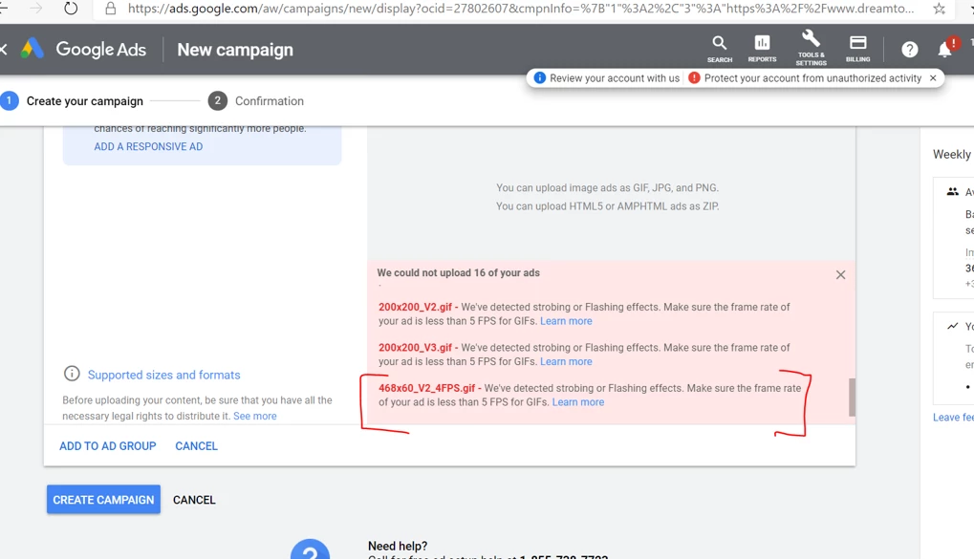974x560 pixels.
Task: Click the padlock site info icon
Action: tap(111, 9)
